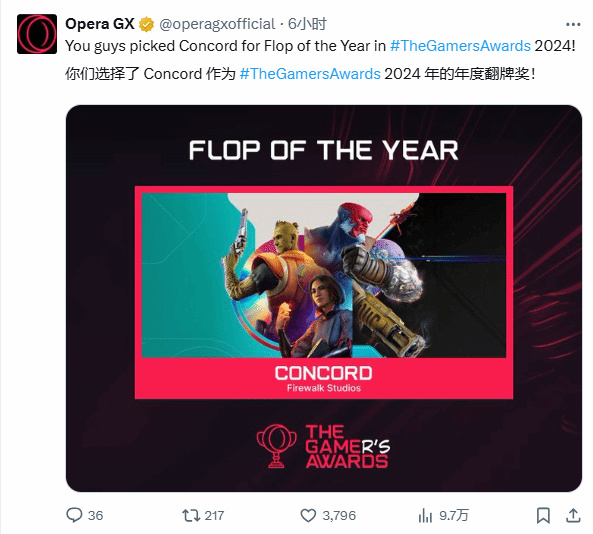The width and height of the screenshot is (593, 534).
Task: Open the Flop of the Year image
Action: tap(324, 298)
